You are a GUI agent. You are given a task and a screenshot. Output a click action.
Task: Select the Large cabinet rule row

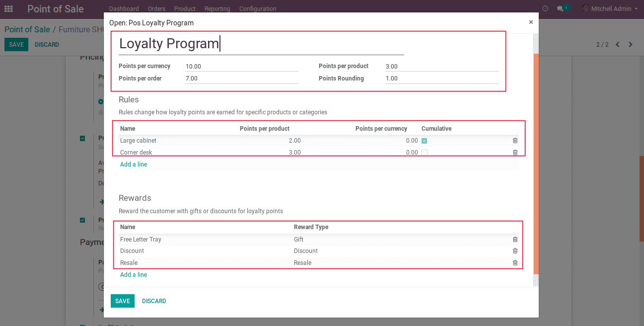coord(319,141)
